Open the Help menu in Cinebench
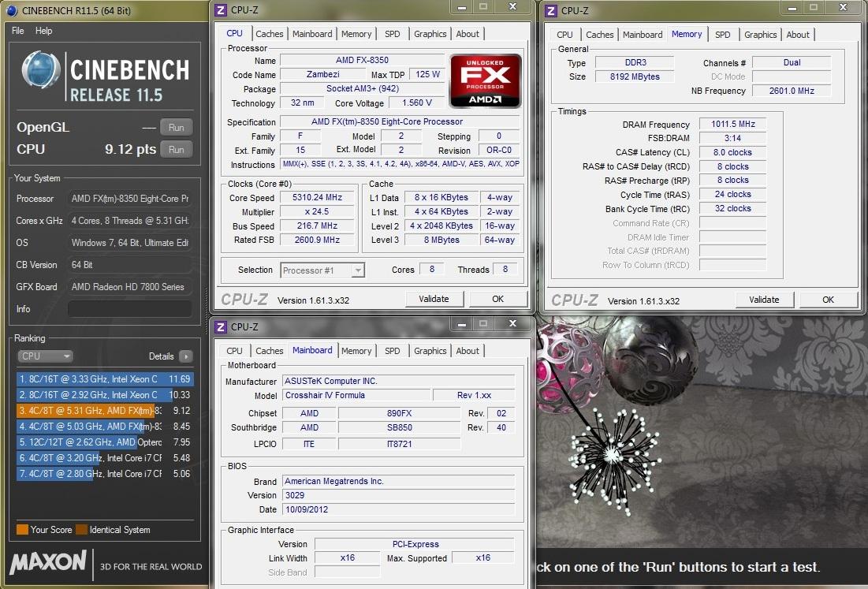The width and height of the screenshot is (868, 589). (x=43, y=31)
